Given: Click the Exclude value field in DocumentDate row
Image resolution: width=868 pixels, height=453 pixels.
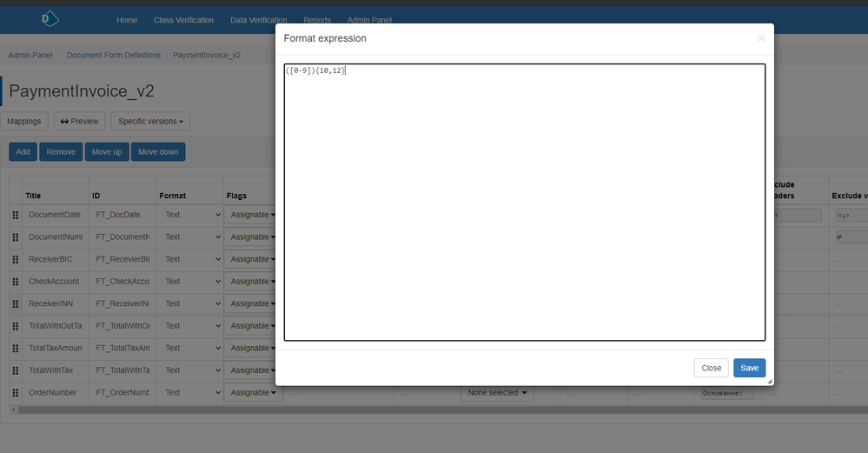Looking at the screenshot, I should pos(851,215).
